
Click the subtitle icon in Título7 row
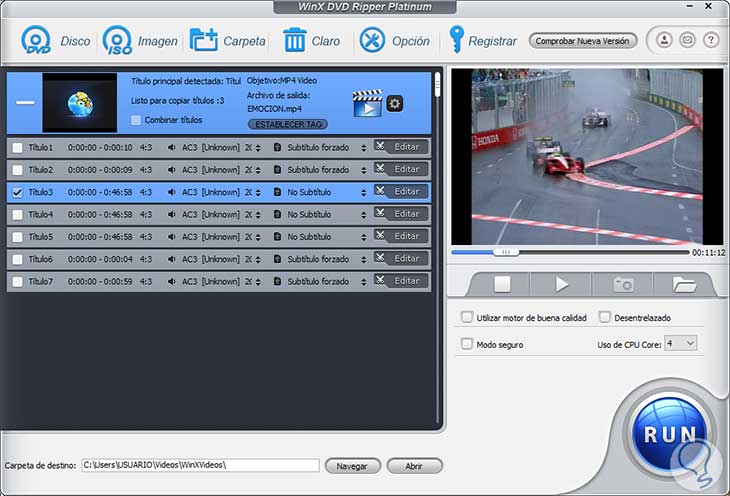pyautogui.click(x=277, y=282)
